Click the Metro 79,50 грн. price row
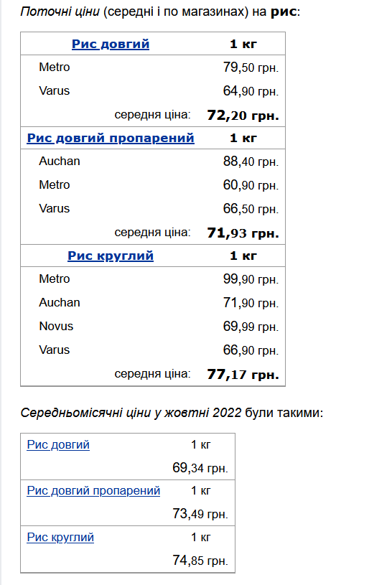Image resolution: width=392 pixels, height=585 pixels. (153, 67)
